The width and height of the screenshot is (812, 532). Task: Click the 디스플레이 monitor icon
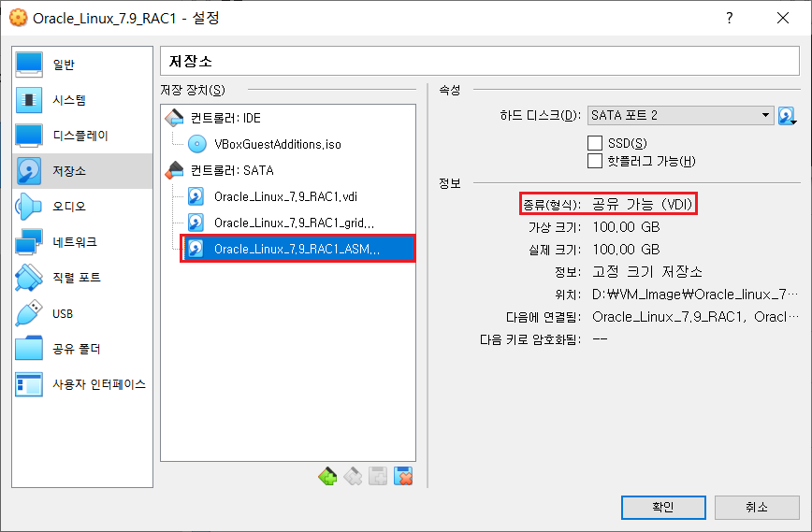click(x=29, y=136)
